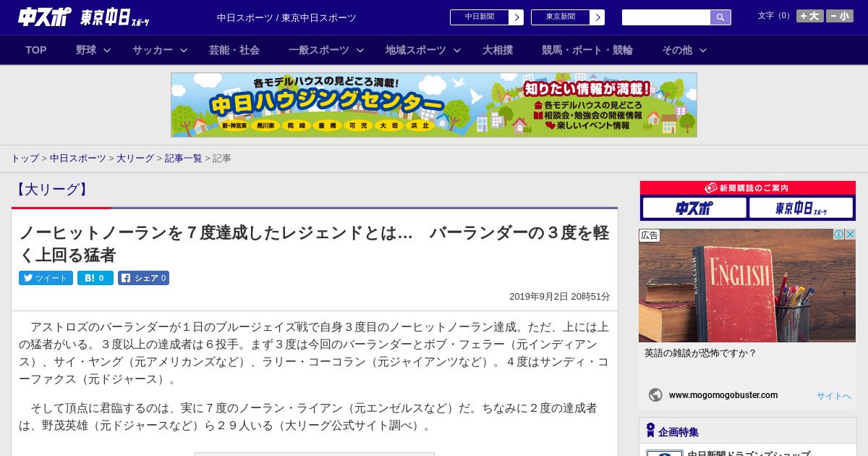Share article with Facebook シェア button
This screenshot has width=868, height=456.
pyautogui.click(x=143, y=278)
